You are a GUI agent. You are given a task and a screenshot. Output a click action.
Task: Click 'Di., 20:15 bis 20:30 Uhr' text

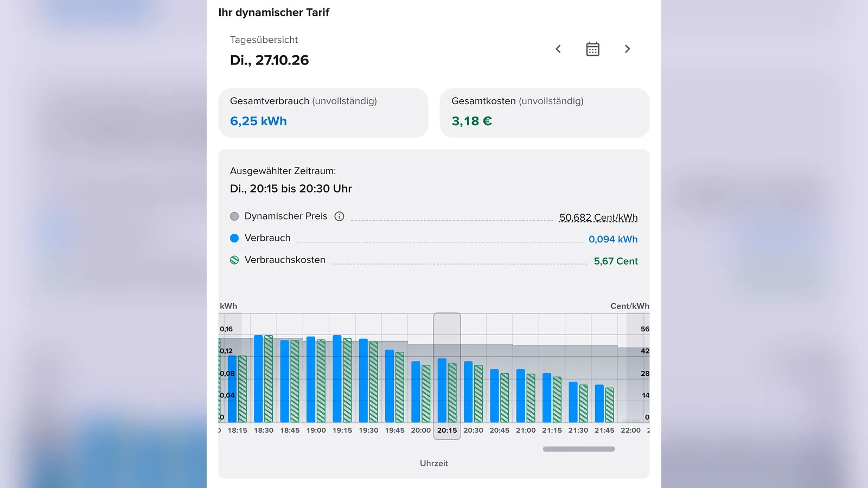click(x=291, y=189)
